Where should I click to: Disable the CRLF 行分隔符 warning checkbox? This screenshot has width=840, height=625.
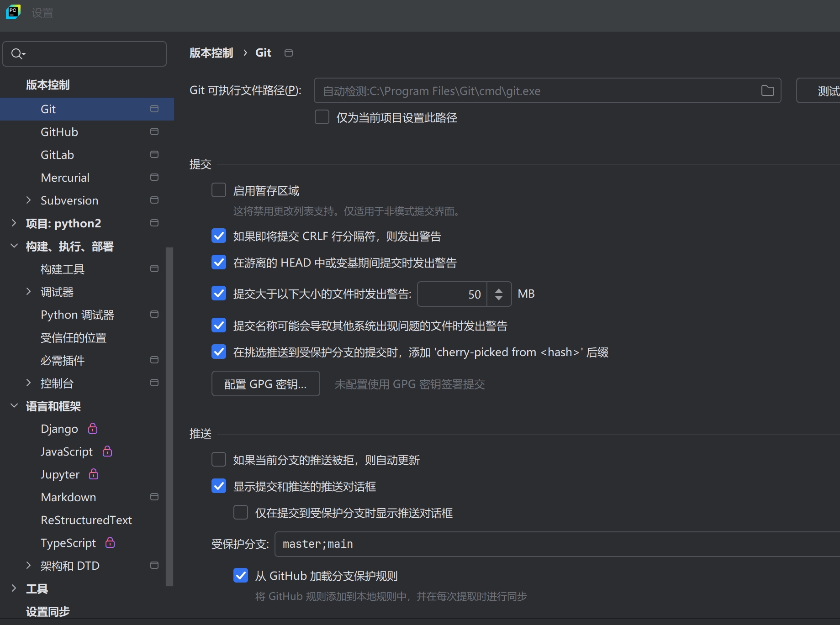coord(219,236)
